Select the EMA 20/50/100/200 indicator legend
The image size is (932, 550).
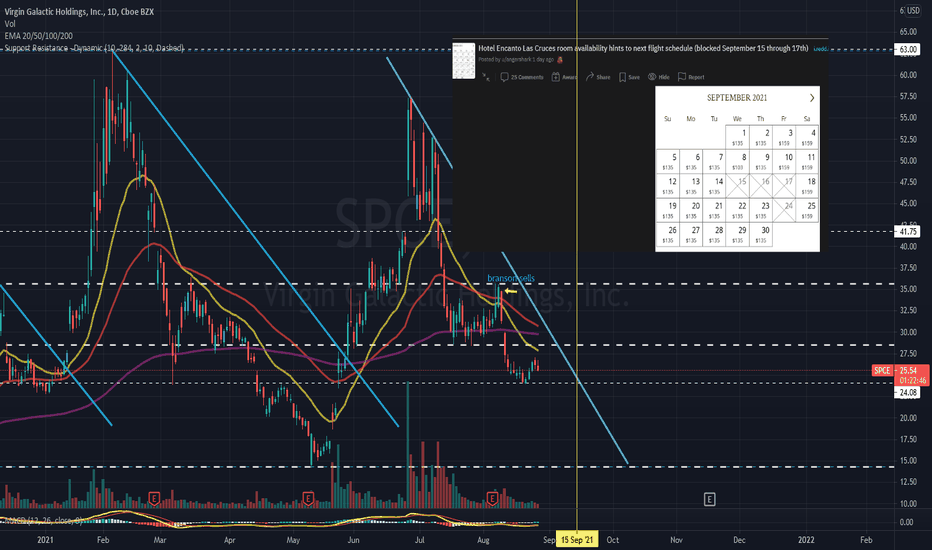(39, 36)
